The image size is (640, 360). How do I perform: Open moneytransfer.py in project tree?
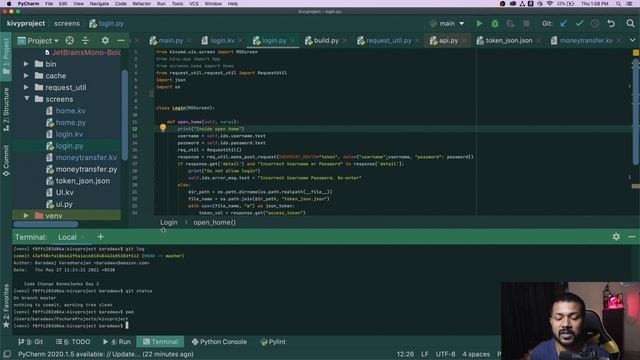point(86,169)
